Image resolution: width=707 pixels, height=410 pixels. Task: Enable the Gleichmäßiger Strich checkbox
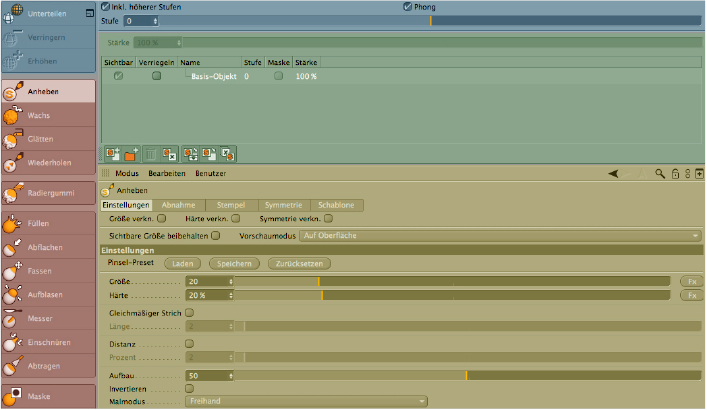190,313
